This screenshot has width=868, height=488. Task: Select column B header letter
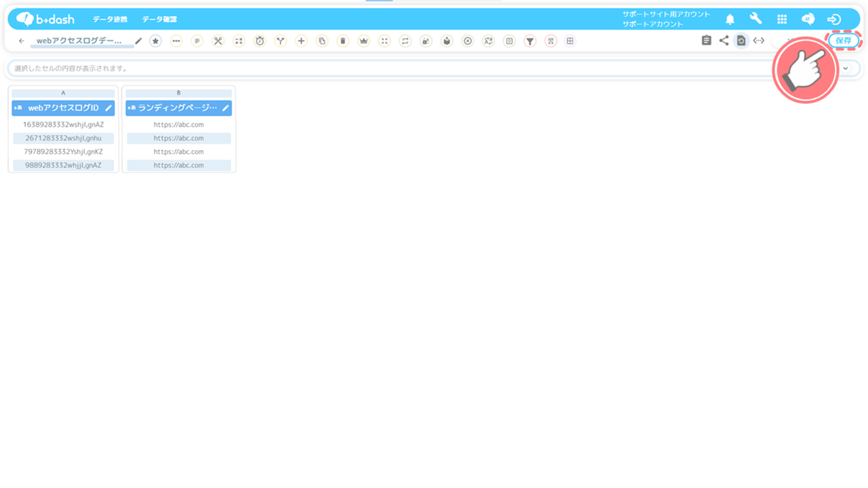pyautogui.click(x=179, y=93)
